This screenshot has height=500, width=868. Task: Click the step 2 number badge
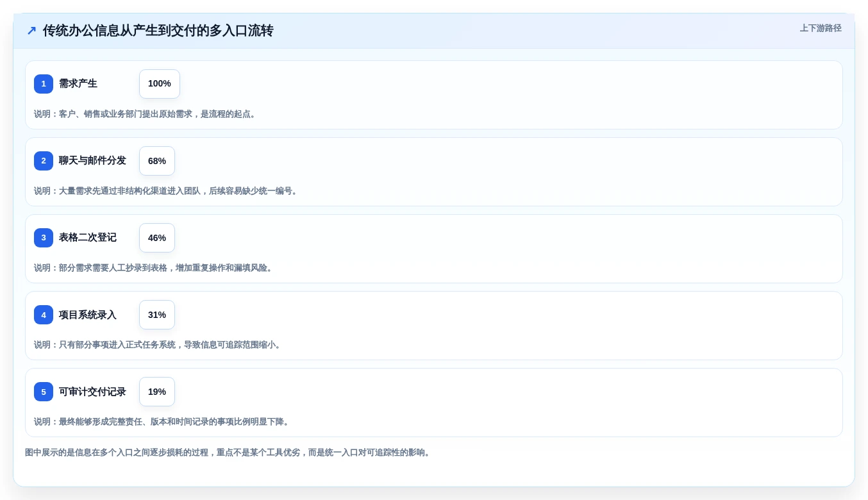(x=44, y=161)
